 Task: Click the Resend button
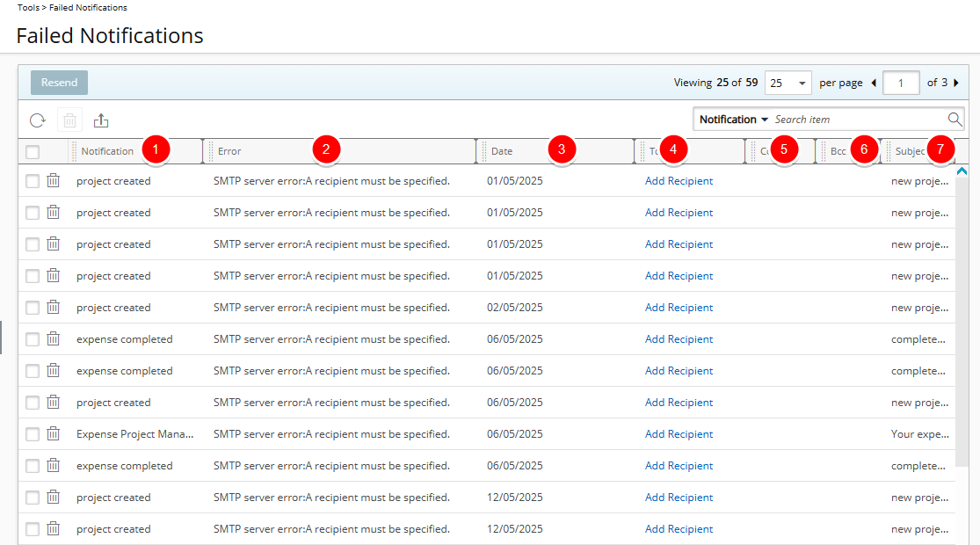[x=60, y=83]
